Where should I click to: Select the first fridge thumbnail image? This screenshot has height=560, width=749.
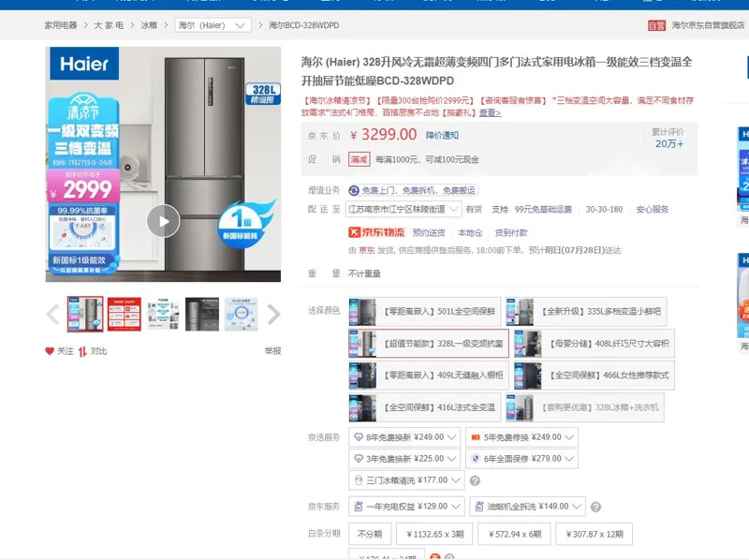(x=85, y=314)
